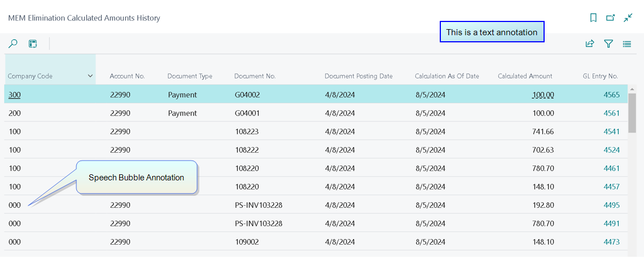Viewport: 644px width, 259px height.
Task: Open GL entry 4561 link
Action: click(x=612, y=113)
